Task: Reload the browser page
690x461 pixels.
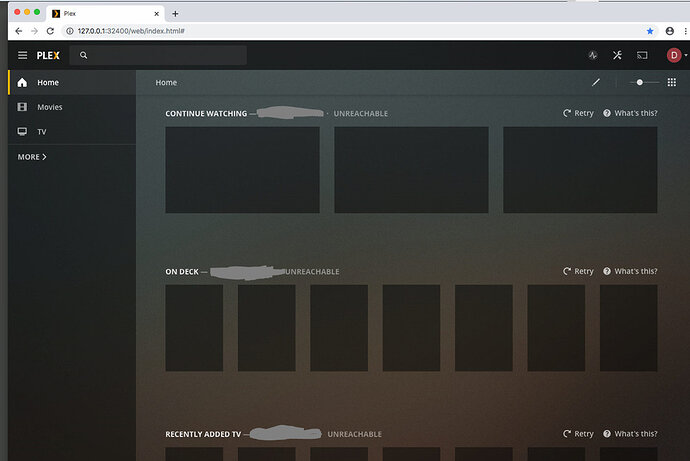Action: click(x=50, y=31)
